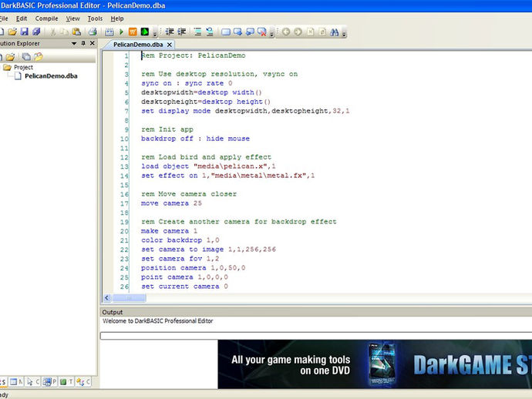Click the black and green square toolbar icon
The width and height of the screenshot is (532, 399).
(145, 32)
